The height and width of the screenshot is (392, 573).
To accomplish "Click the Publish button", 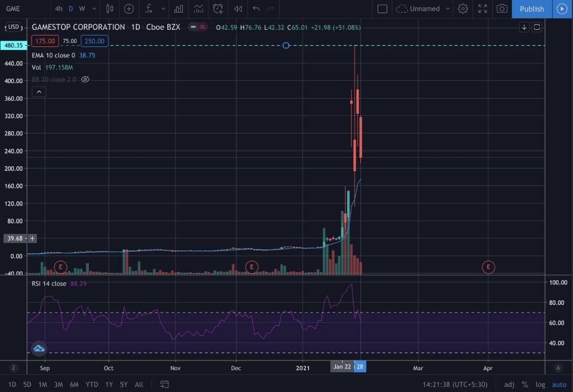I will 532,9.
